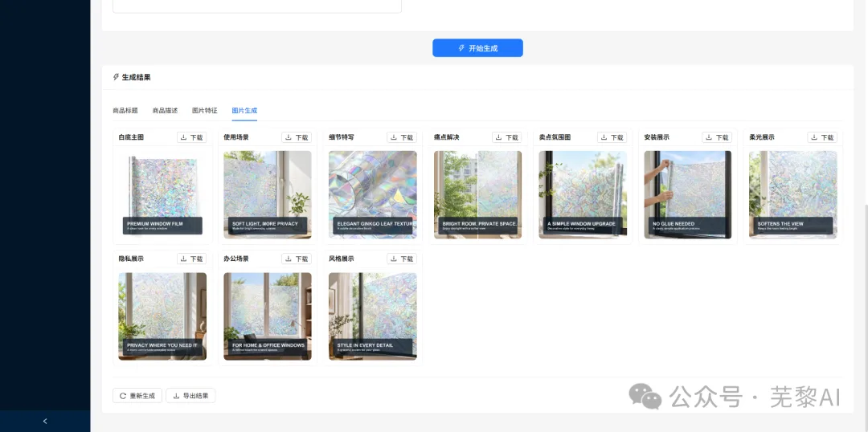Download the 卖点氛围图 image

pyautogui.click(x=612, y=137)
